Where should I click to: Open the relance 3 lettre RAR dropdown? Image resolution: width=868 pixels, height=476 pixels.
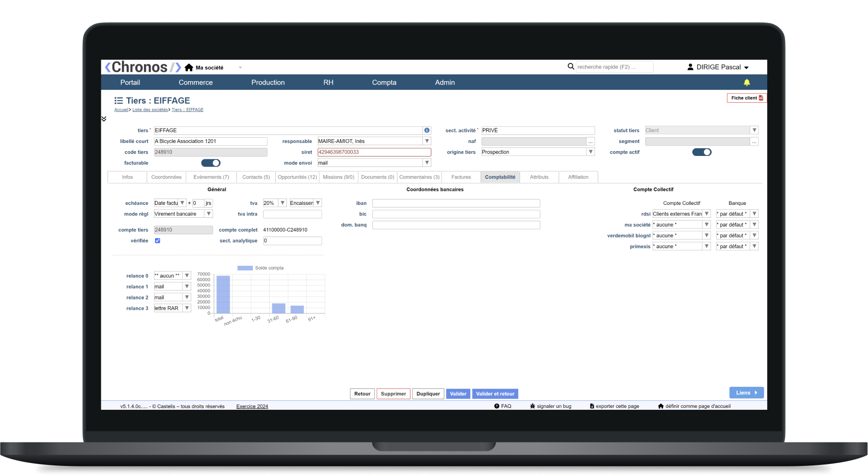pyautogui.click(x=187, y=309)
